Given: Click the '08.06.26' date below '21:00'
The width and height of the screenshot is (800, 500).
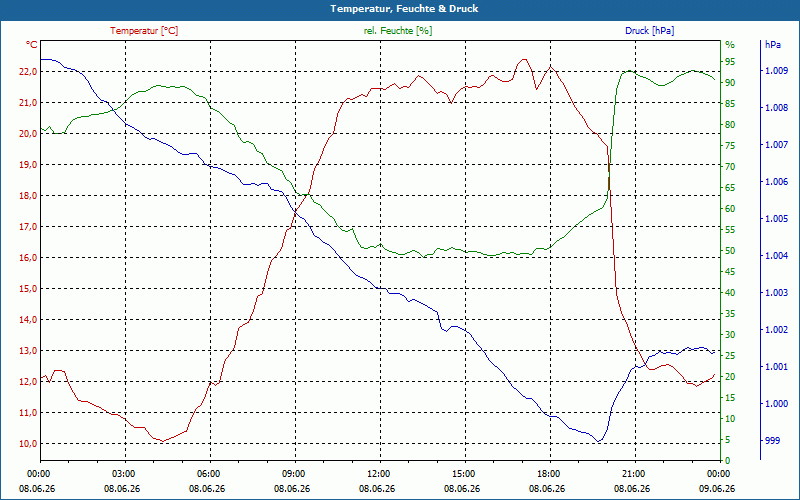Looking at the screenshot, I should [632, 489].
